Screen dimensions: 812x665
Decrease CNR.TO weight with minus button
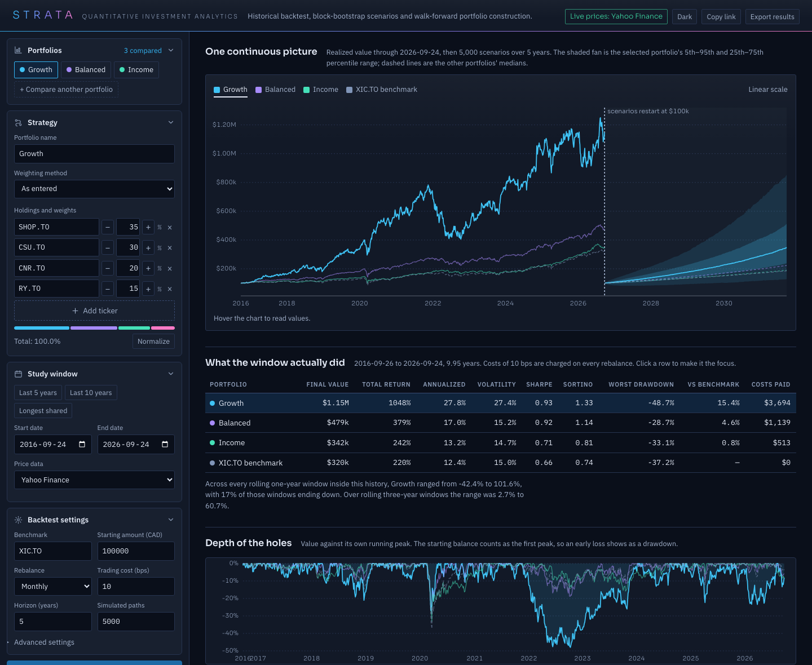(x=108, y=268)
